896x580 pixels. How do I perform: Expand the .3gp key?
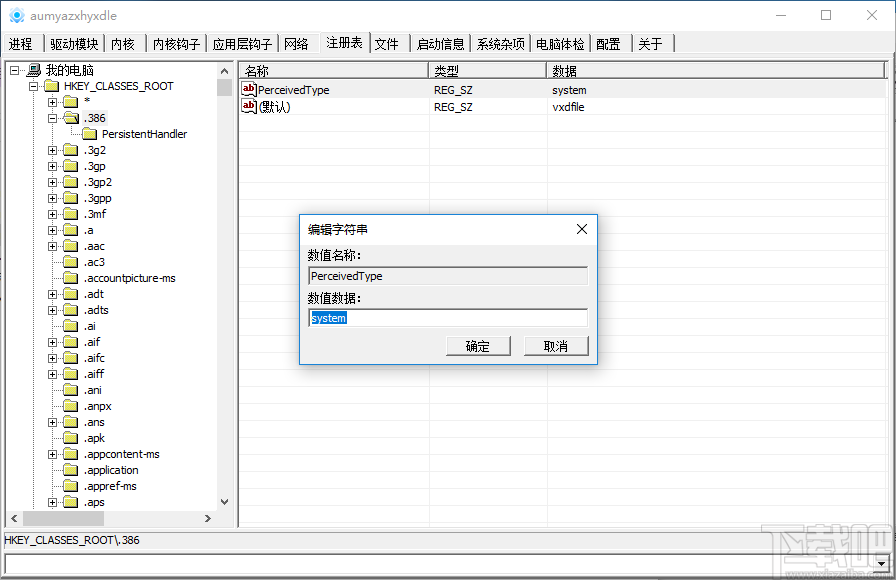tap(53, 166)
